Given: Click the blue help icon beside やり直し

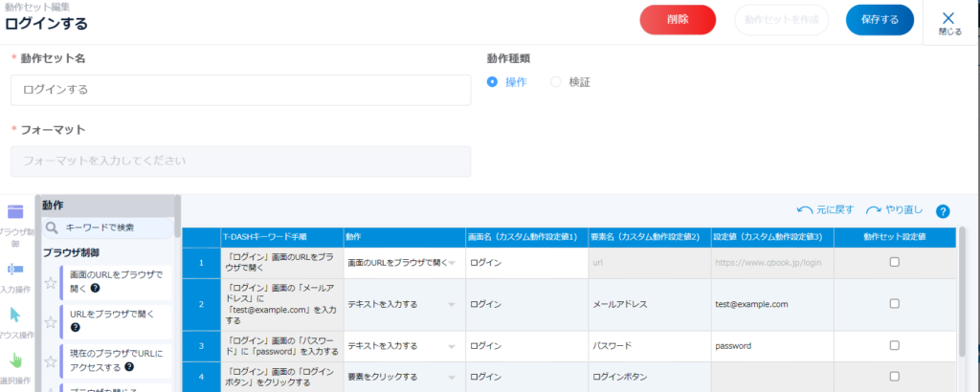Looking at the screenshot, I should [942, 211].
